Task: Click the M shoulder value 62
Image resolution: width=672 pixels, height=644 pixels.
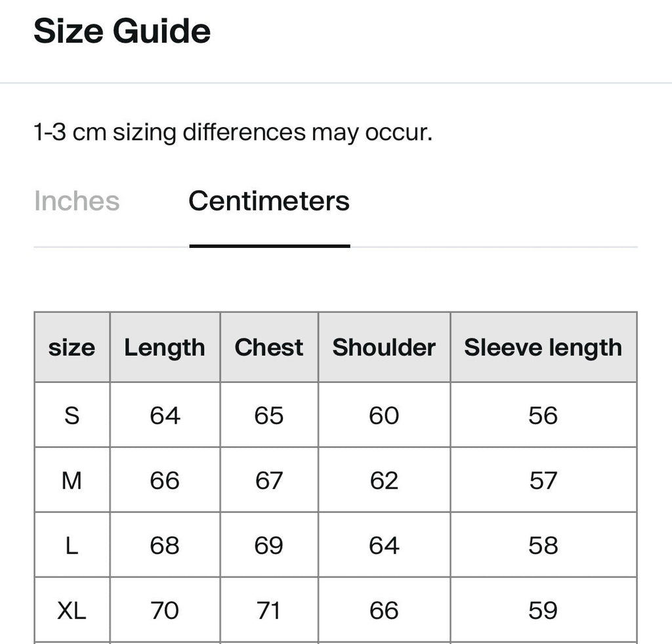Action: tap(384, 481)
